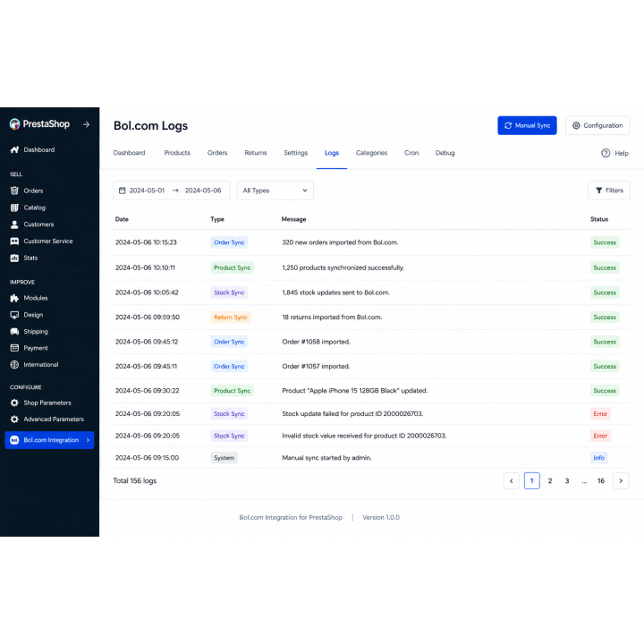Switch to the Cron tab

pyautogui.click(x=411, y=153)
